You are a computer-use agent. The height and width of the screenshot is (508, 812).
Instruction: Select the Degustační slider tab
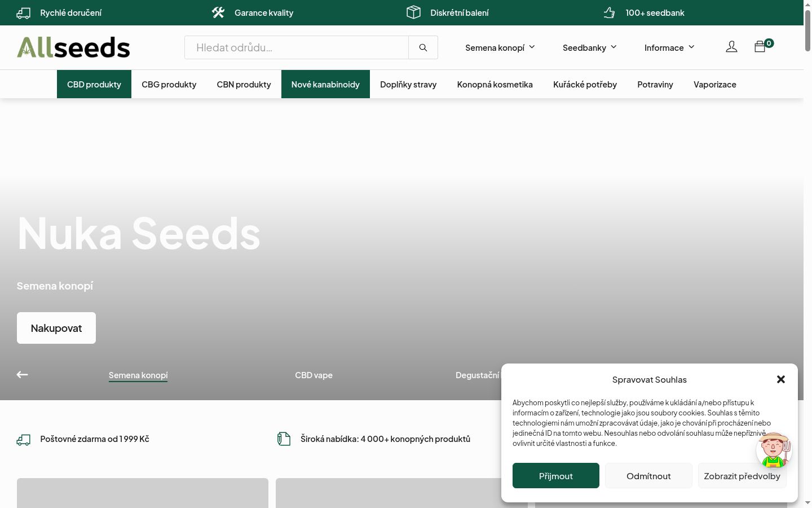478,375
